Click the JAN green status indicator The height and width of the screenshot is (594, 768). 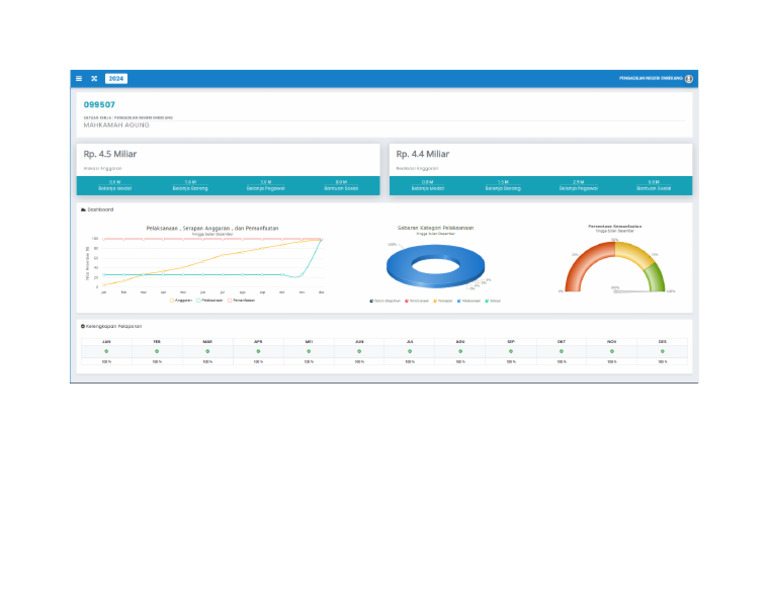(x=106, y=351)
